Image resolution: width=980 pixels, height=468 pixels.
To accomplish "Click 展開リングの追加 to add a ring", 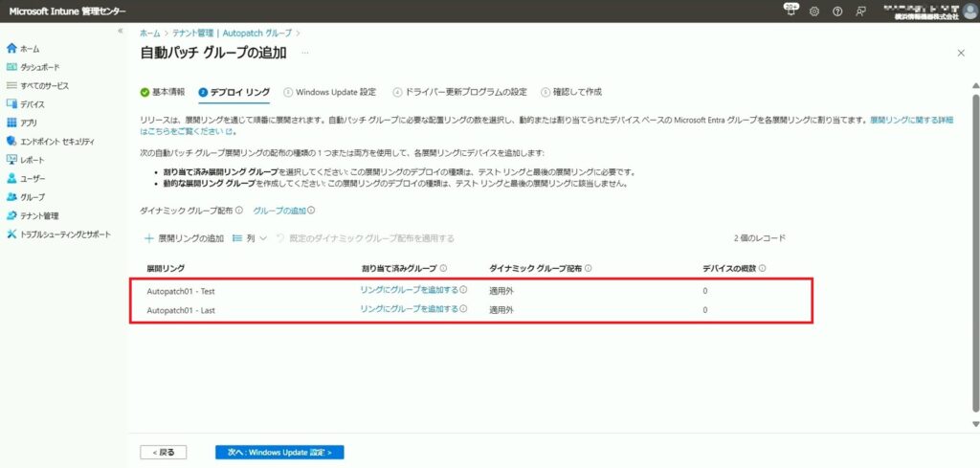I will [x=184, y=238].
